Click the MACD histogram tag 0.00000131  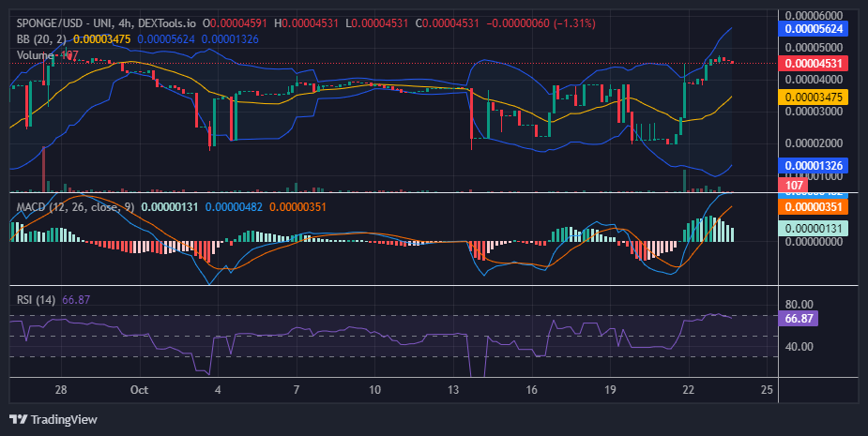814,228
